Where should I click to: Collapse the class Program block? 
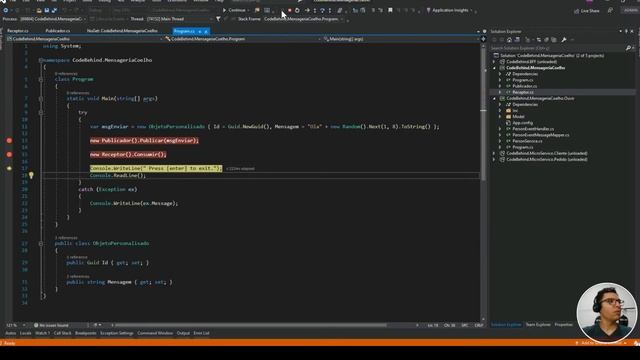click(x=40, y=79)
